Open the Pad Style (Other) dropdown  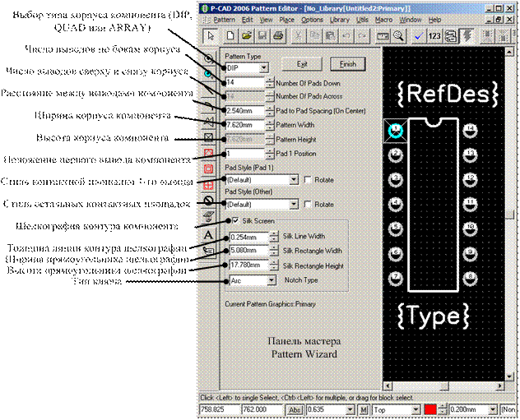pos(294,205)
